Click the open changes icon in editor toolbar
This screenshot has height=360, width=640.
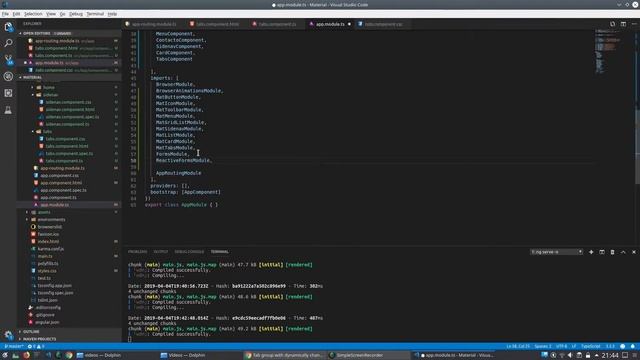point(612,24)
